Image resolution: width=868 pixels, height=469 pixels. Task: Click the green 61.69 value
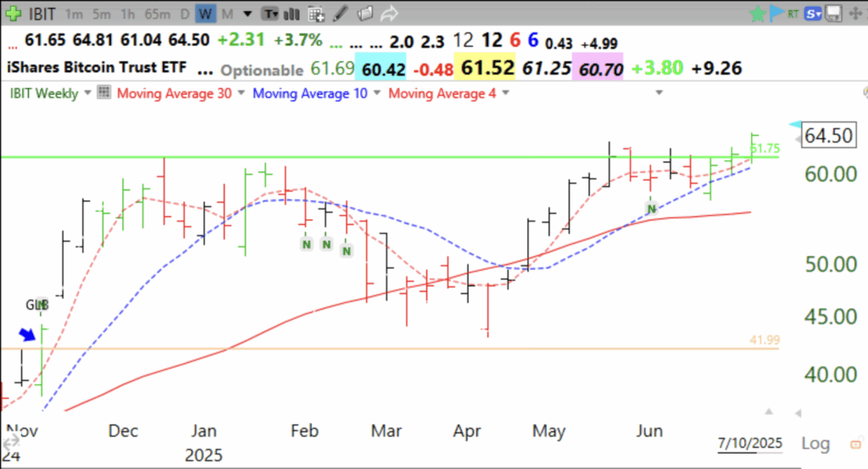(332, 68)
